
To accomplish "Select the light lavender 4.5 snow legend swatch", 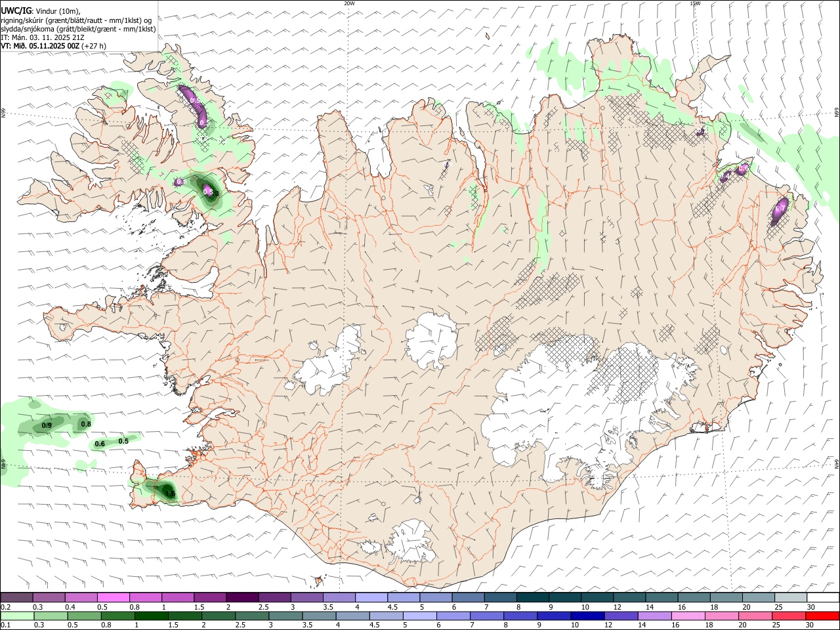I will [x=404, y=597].
